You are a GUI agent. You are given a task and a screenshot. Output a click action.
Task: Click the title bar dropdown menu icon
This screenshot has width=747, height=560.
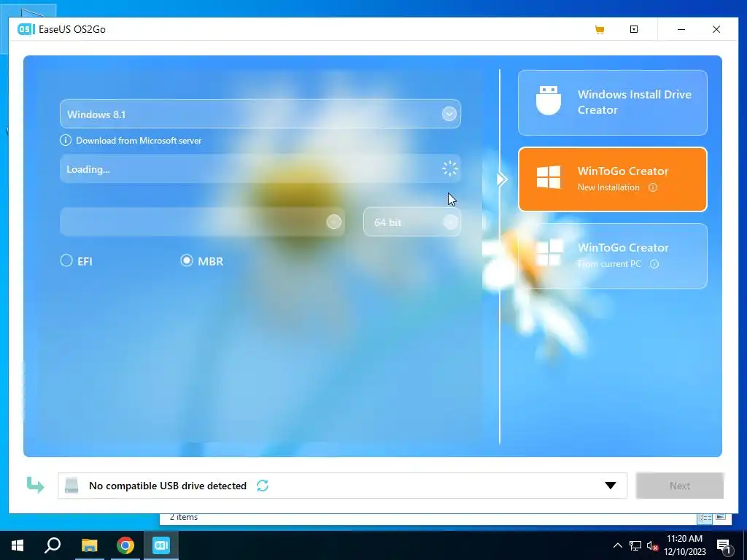(x=634, y=29)
